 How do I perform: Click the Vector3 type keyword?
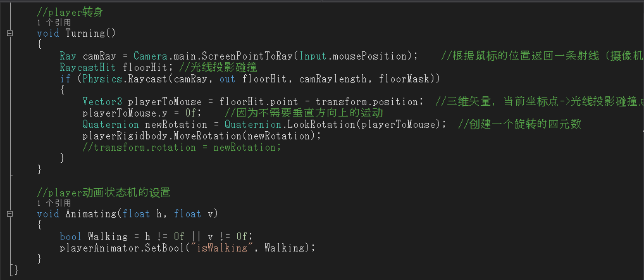tap(102, 101)
